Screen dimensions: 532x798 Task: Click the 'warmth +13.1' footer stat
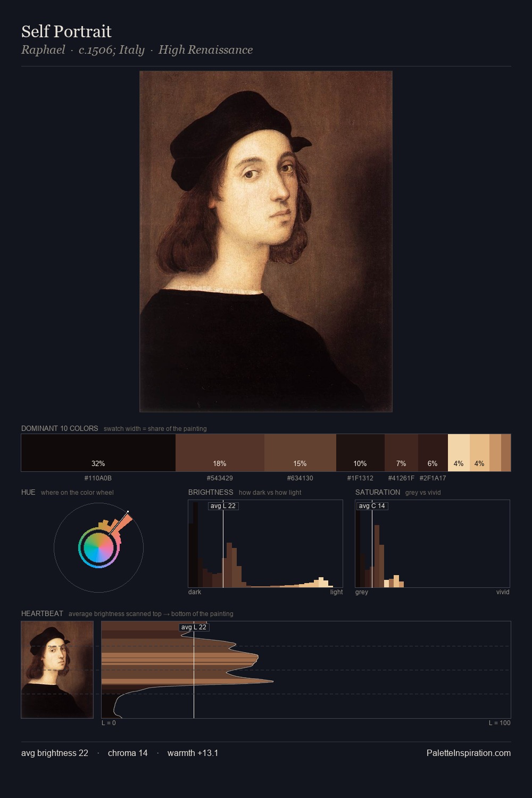click(x=193, y=753)
